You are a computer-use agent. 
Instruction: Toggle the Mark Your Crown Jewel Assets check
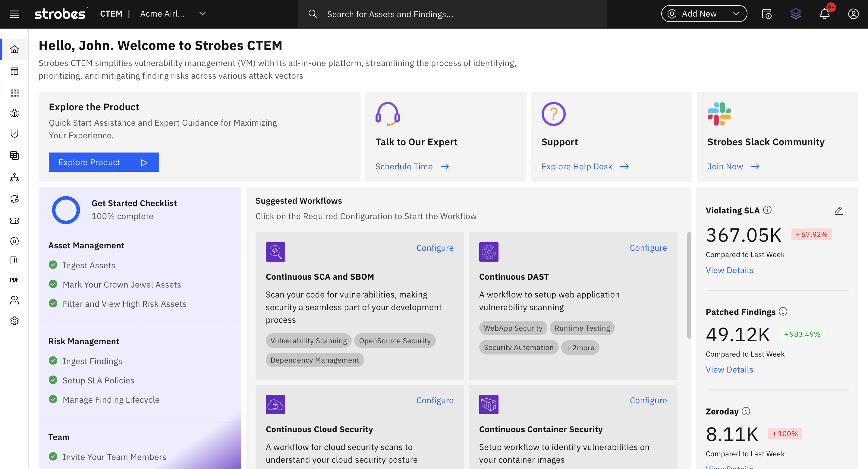[53, 284]
